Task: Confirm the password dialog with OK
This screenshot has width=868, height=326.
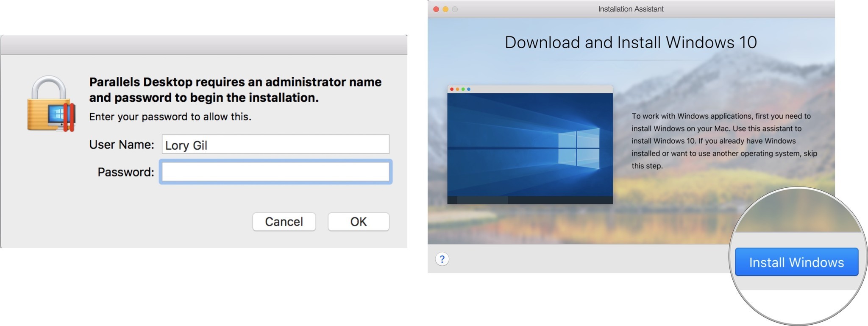Action: pyautogui.click(x=359, y=222)
